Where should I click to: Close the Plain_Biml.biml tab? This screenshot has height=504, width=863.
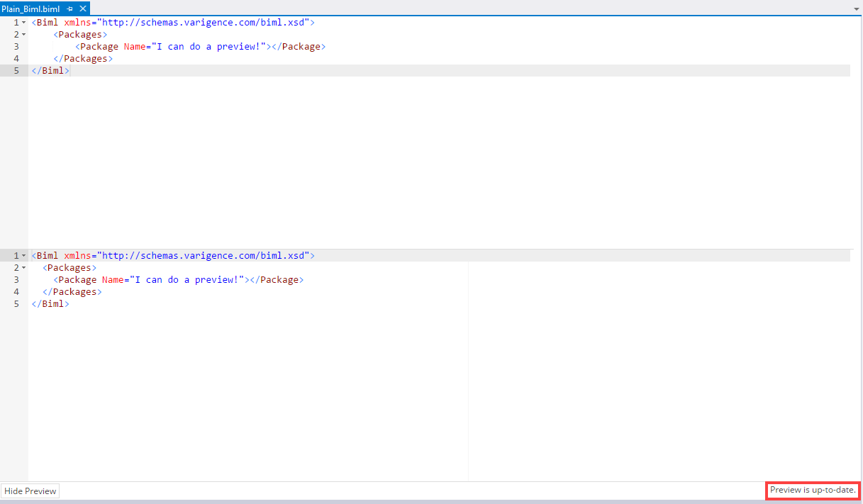[82, 9]
